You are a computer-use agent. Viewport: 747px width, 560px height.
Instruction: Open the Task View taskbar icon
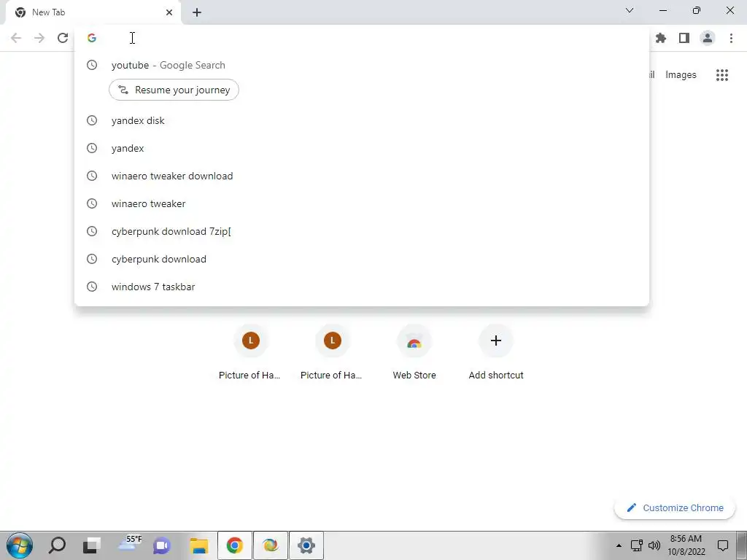pyautogui.click(x=92, y=545)
